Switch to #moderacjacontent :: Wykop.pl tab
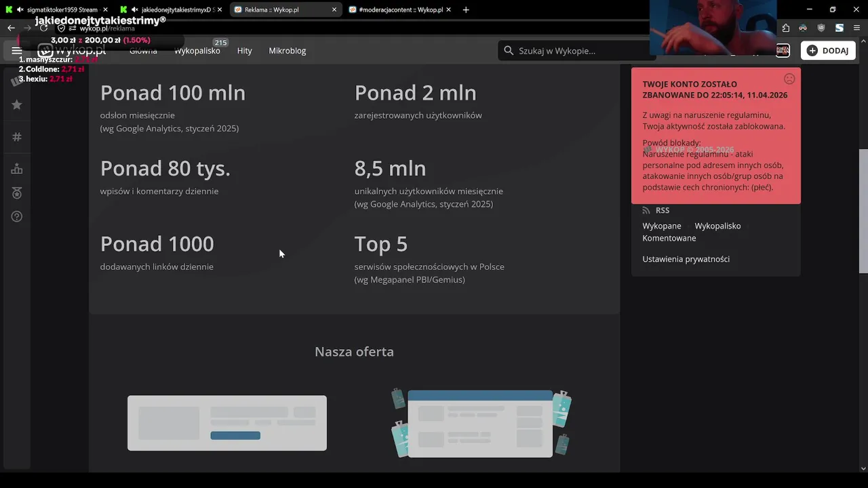Image resolution: width=868 pixels, height=488 pixels. (x=400, y=10)
